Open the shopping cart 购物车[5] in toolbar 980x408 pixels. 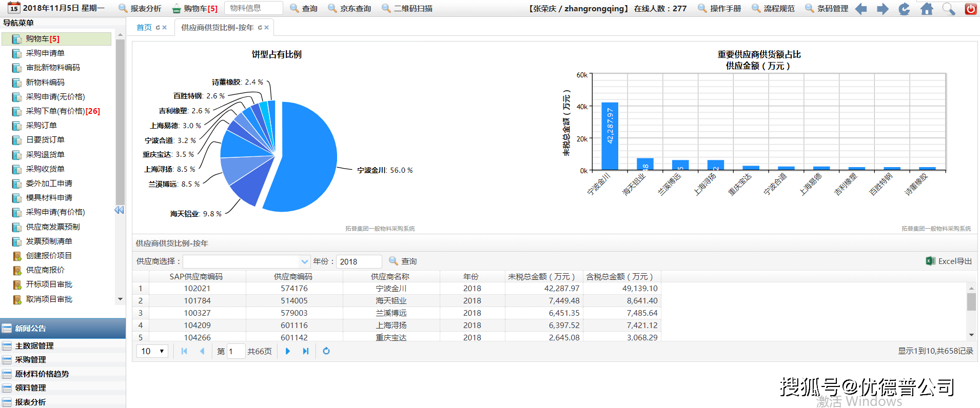coord(194,9)
